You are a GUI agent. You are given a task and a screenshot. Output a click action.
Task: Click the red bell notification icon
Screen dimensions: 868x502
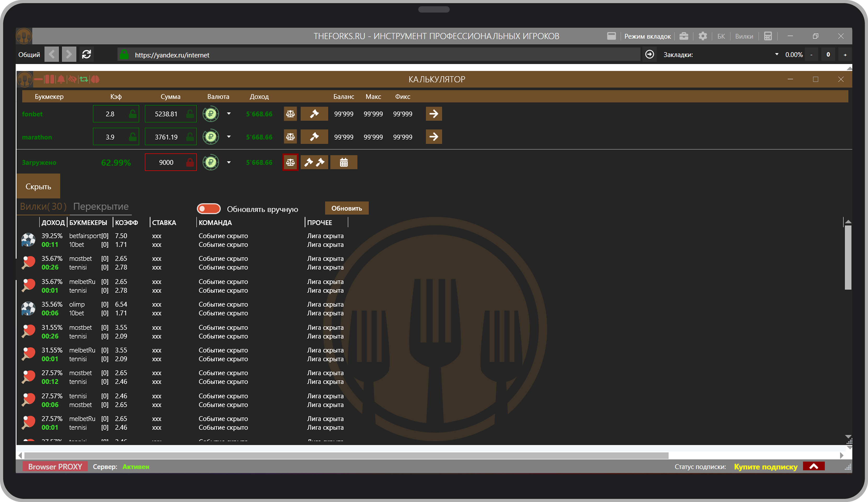point(61,79)
